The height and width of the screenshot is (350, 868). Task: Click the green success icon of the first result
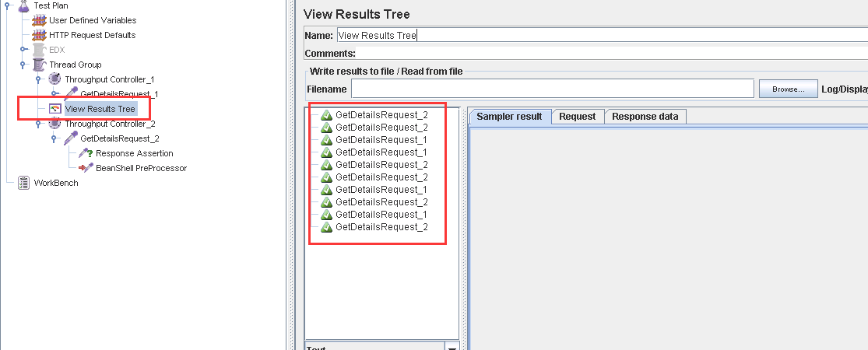coord(327,115)
